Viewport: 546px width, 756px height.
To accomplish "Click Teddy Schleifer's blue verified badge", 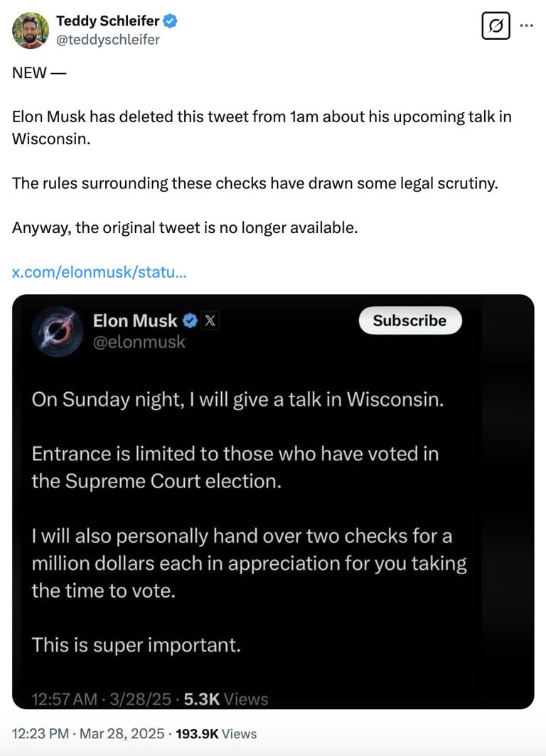I will point(168,21).
